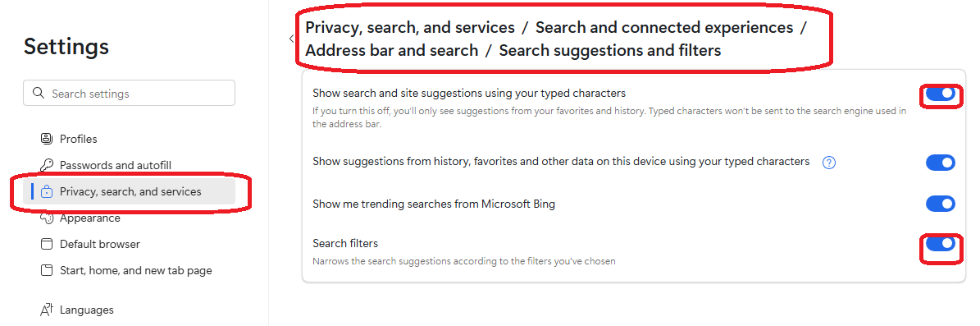This screenshot has height=326, width=980.
Task: Click the magnifier icon in search box
Action: pos(39,94)
